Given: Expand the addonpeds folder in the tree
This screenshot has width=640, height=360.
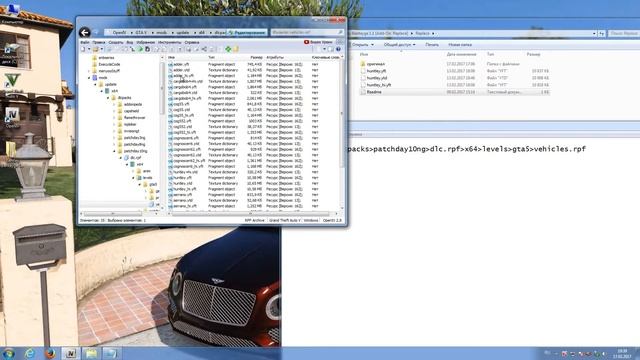Looking at the screenshot, I should pyautogui.click(x=115, y=104).
